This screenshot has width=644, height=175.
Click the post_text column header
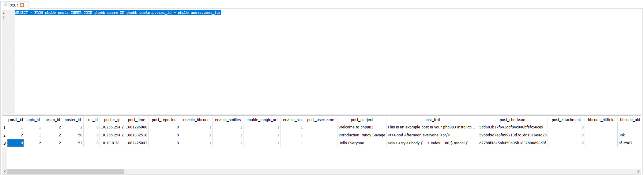click(432, 120)
